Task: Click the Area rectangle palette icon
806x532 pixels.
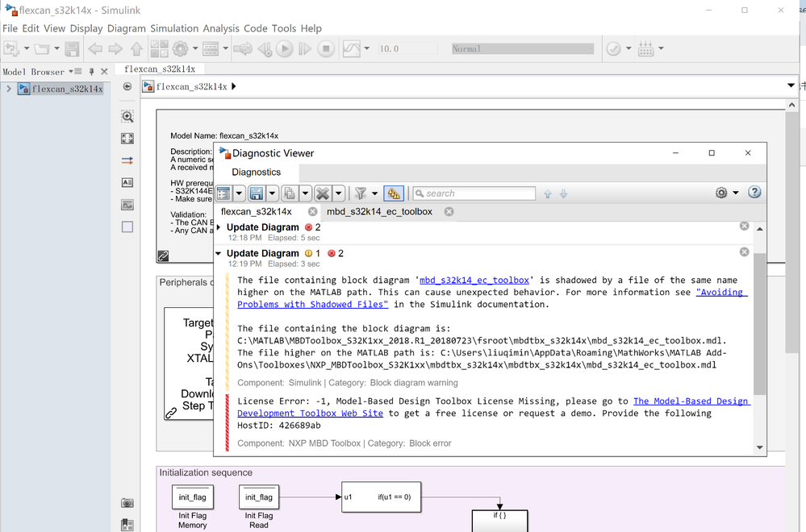Action: (x=127, y=227)
